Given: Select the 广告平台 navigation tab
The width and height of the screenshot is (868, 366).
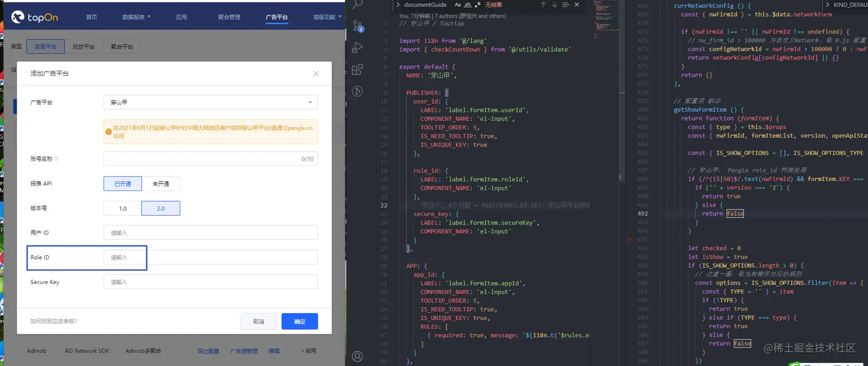Looking at the screenshot, I should (277, 17).
